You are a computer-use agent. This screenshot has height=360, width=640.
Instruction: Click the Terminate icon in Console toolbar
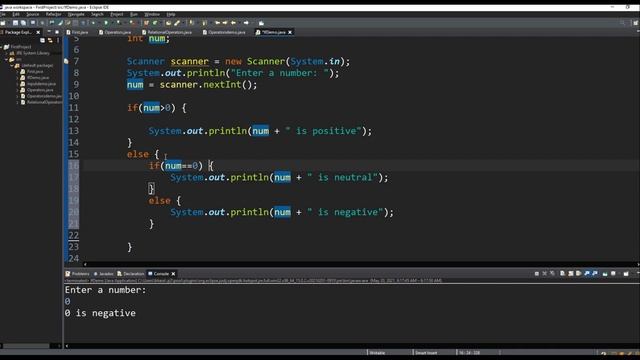(x=537, y=273)
